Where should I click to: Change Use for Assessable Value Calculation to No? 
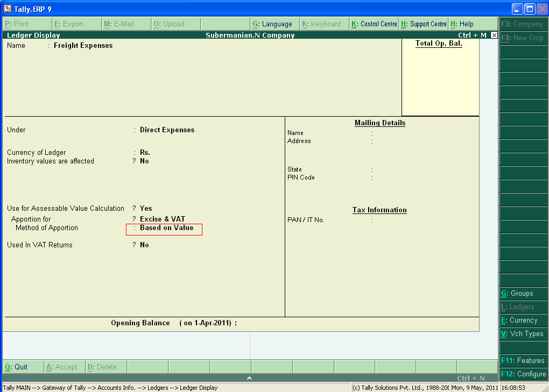click(145, 208)
